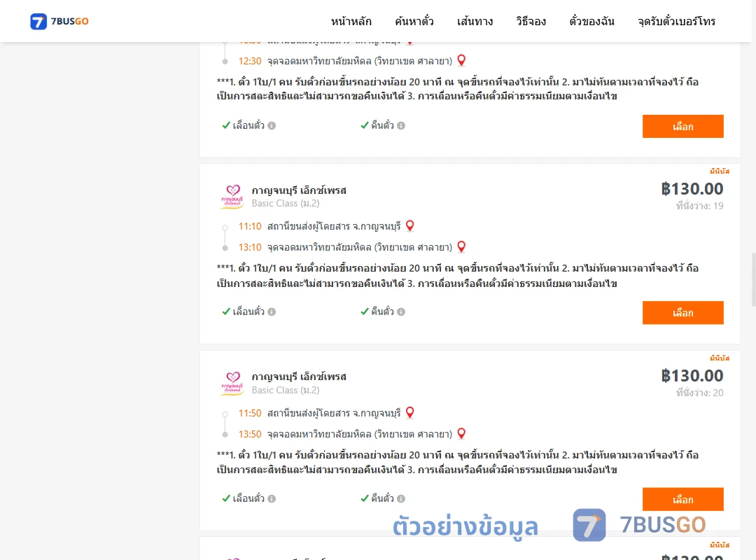Viewport: 756px width, 560px height.
Task: Click ที่นั่งว่าง: 19 seat count
Action: point(699,206)
